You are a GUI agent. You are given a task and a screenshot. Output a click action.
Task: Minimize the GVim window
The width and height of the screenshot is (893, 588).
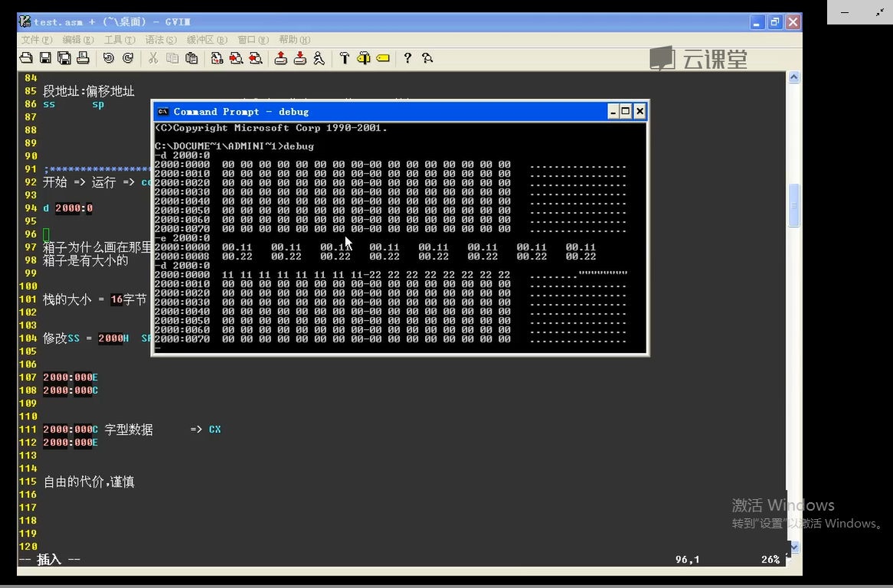click(x=757, y=22)
